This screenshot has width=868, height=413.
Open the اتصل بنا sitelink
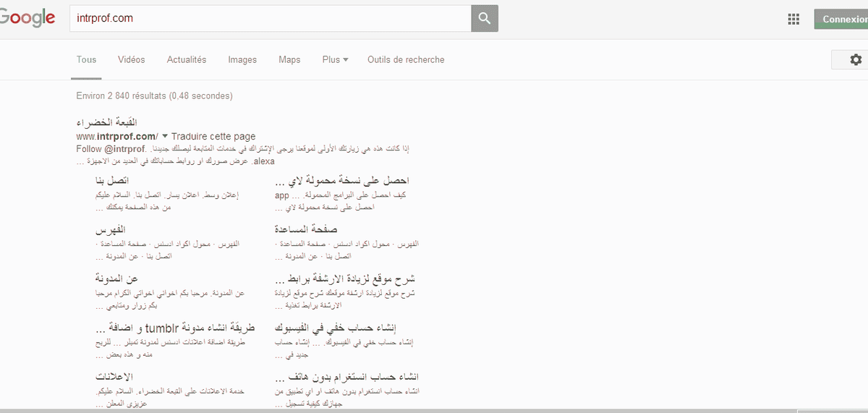pyautogui.click(x=112, y=180)
